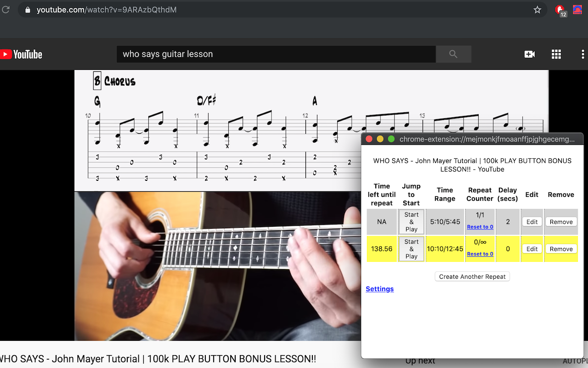Click the NA time left cell
This screenshot has height=368, width=588.
pos(382,222)
